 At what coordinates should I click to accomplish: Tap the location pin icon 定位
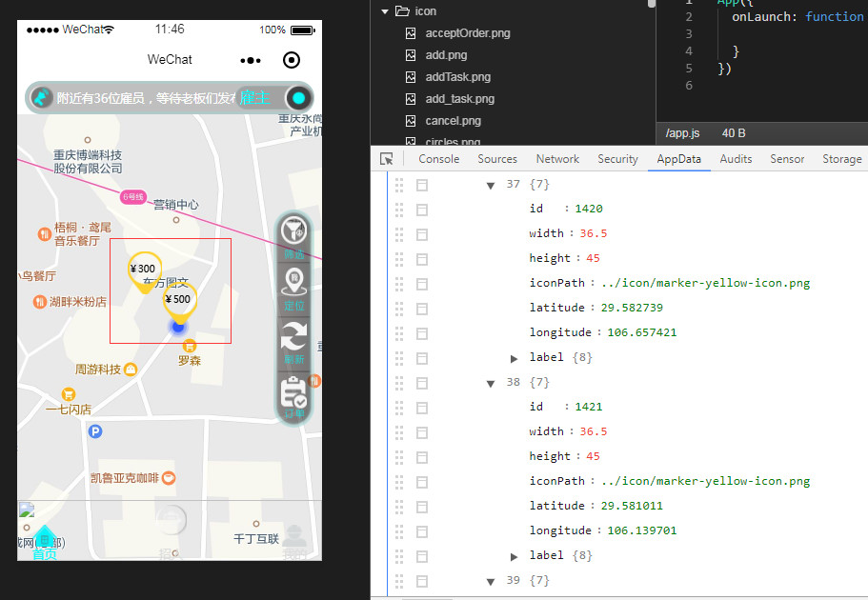(x=294, y=282)
